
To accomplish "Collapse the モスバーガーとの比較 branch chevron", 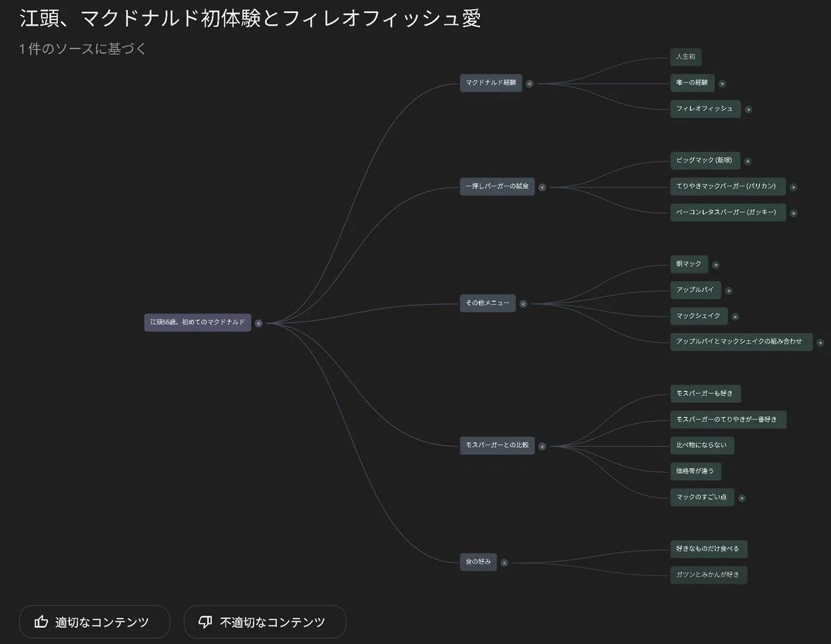I will pos(542,447).
